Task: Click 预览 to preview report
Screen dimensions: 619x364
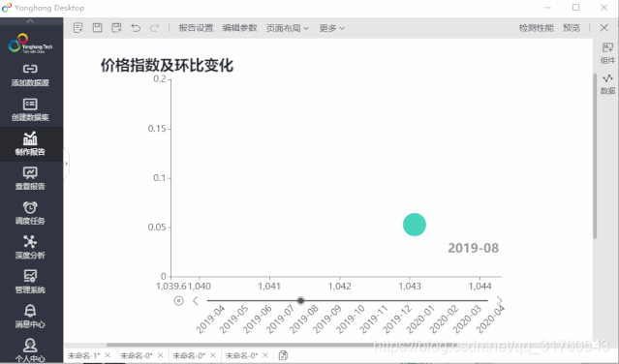Action: pyautogui.click(x=572, y=28)
